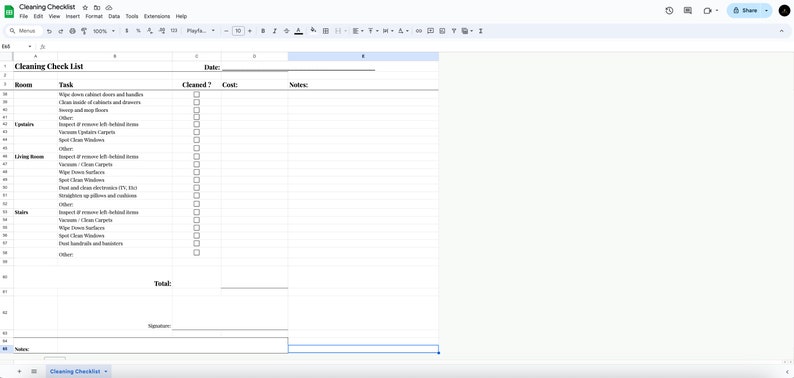The width and height of the screenshot is (794, 378).
Task: Open Cleaning Checklist tab menu arrow
Action: [106, 371]
